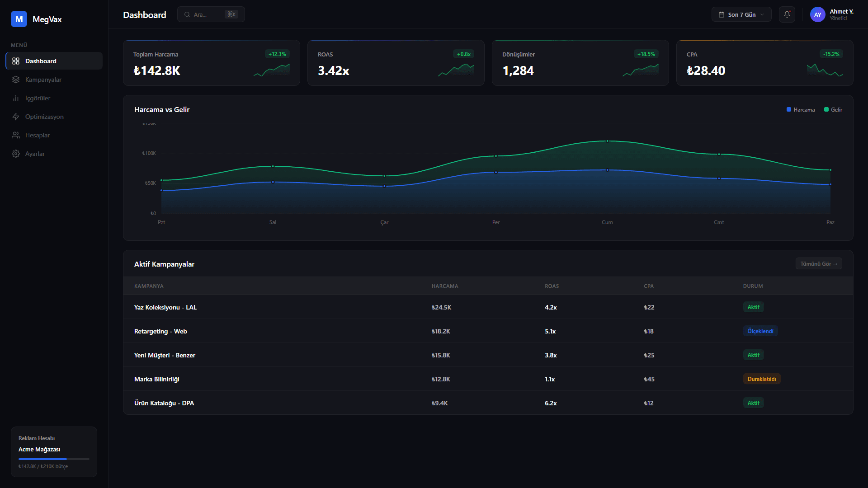Click the Yeni Müşteri - Benzer campaign name
Viewport: 868px width, 488px height.
(165, 355)
